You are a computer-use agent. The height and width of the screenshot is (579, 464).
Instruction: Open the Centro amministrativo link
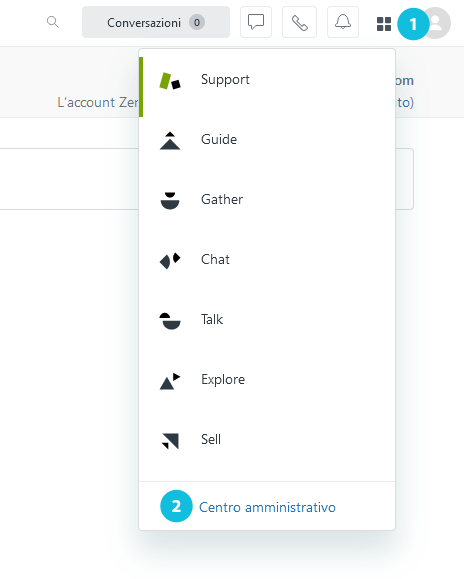tap(267, 507)
